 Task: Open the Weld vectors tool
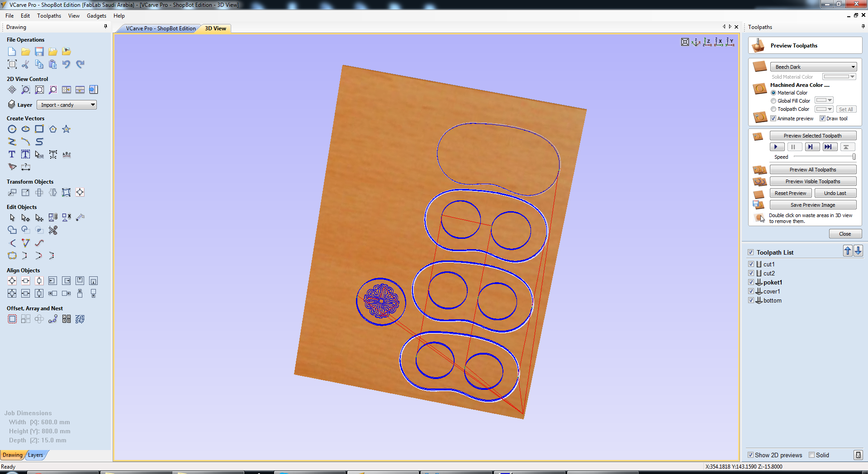pos(12,231)
